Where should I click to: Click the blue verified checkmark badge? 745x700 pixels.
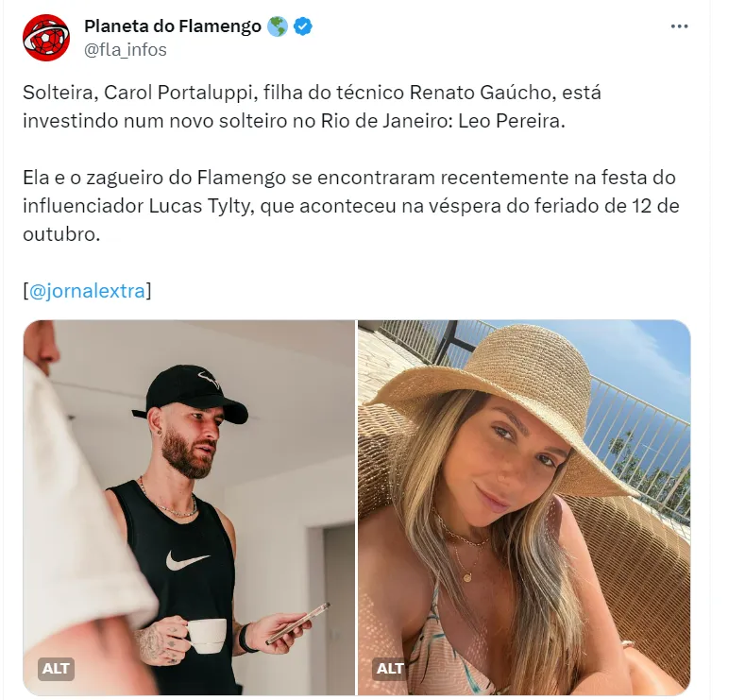(x=303, y=26)
